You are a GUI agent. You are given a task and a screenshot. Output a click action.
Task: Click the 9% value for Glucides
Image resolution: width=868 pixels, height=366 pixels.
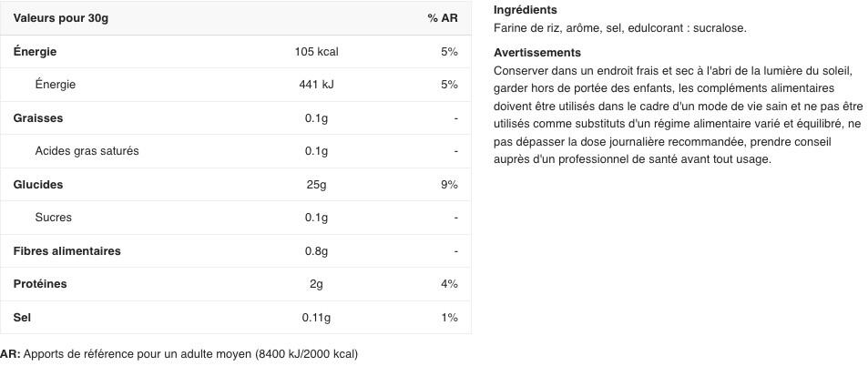(449, 185)
